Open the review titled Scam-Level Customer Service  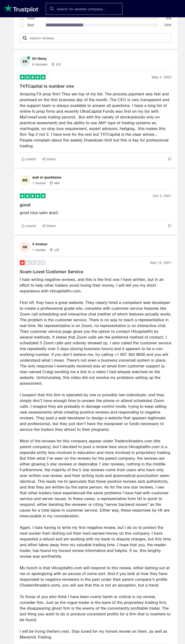[x=51, y=272]
